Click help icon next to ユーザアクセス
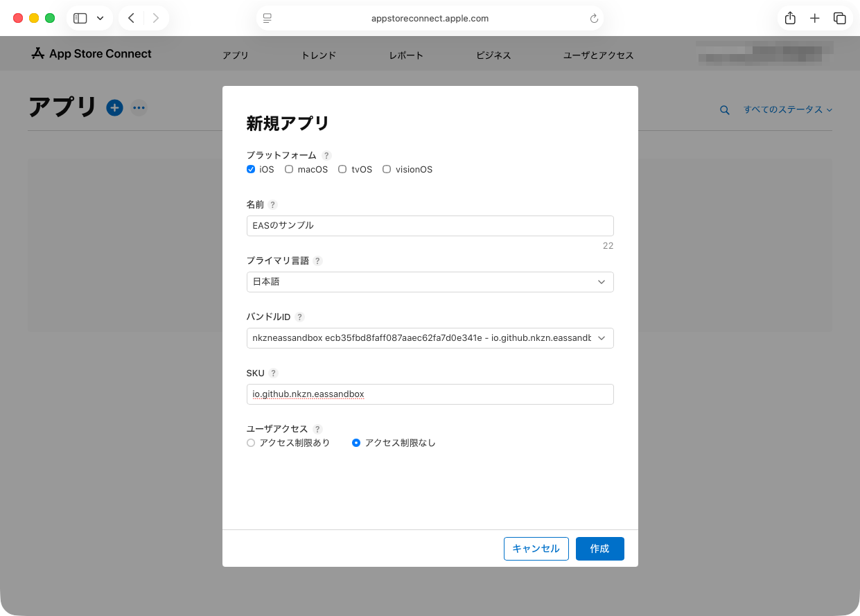This screenshot has width=860, height=616. pos(317,429)
